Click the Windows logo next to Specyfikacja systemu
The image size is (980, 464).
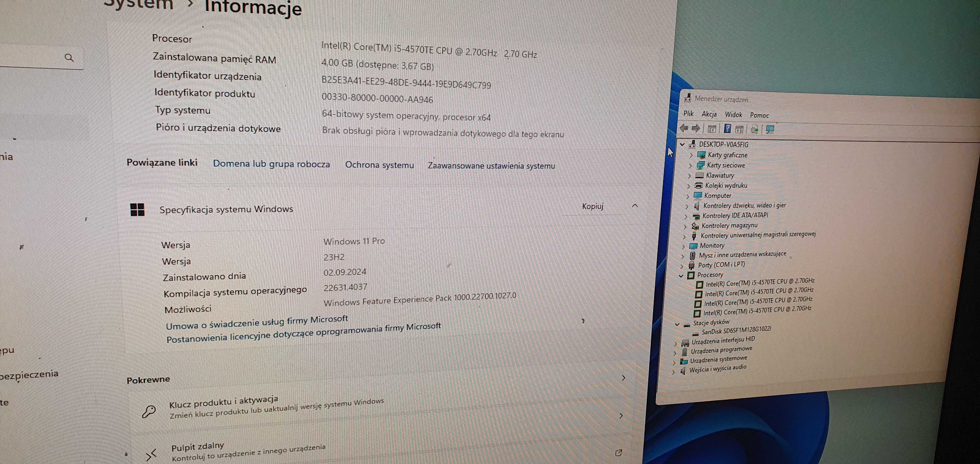point(137,209)
